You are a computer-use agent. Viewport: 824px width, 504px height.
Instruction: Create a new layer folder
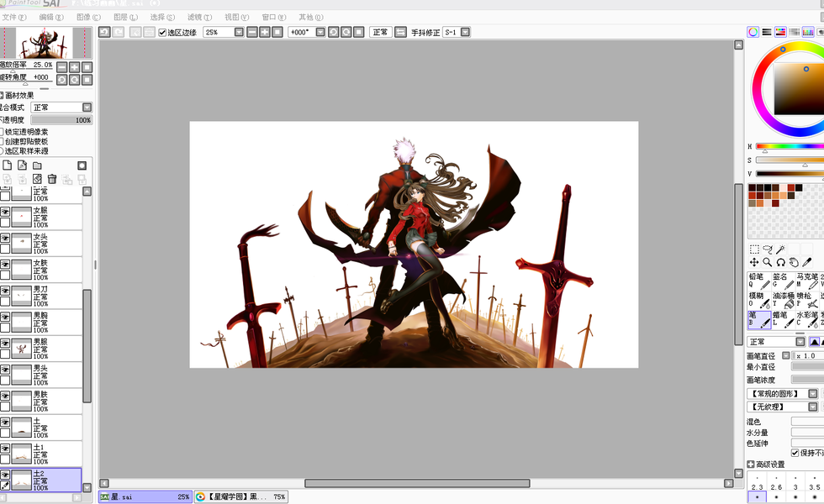click(37, 165)
